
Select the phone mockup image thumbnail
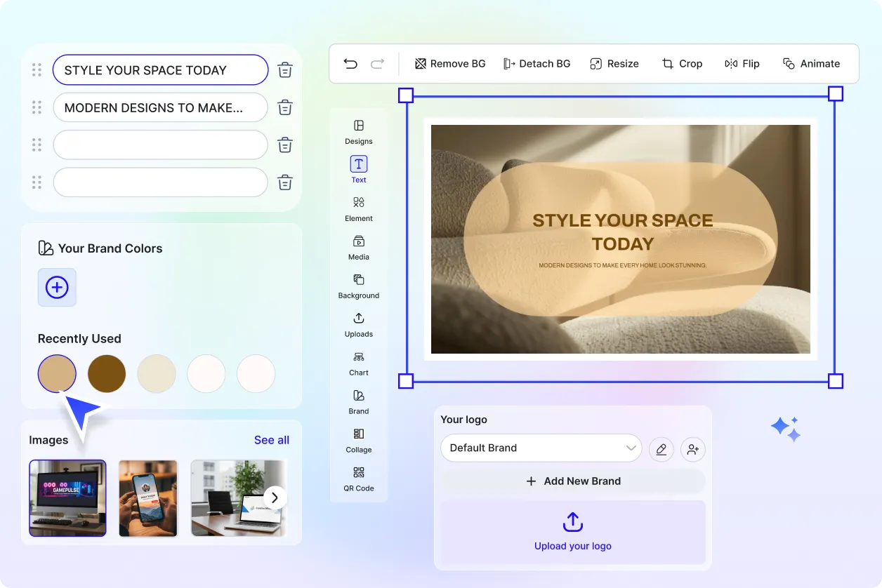148,498
